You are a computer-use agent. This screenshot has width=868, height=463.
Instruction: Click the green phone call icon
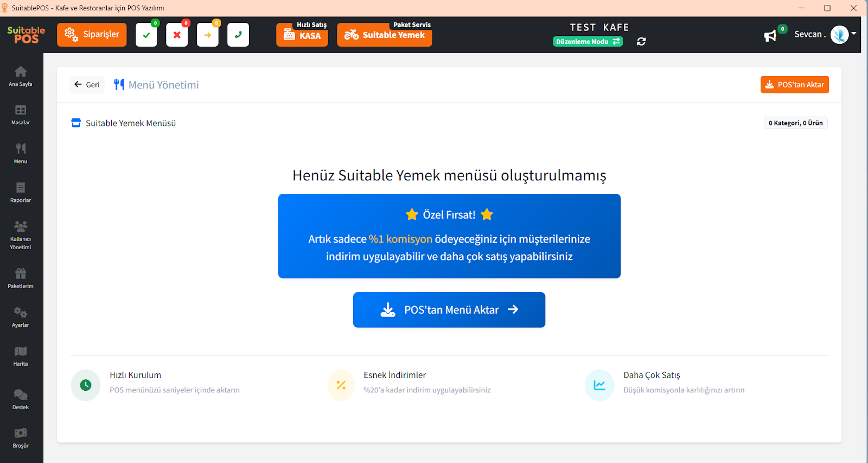(238, 35)
